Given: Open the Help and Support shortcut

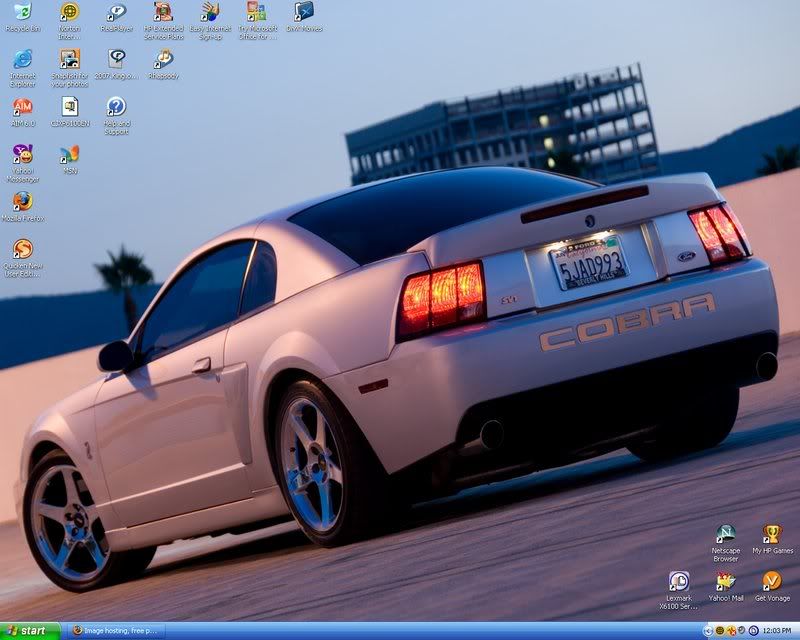Looking at the screenshot, I should point(116,107).
